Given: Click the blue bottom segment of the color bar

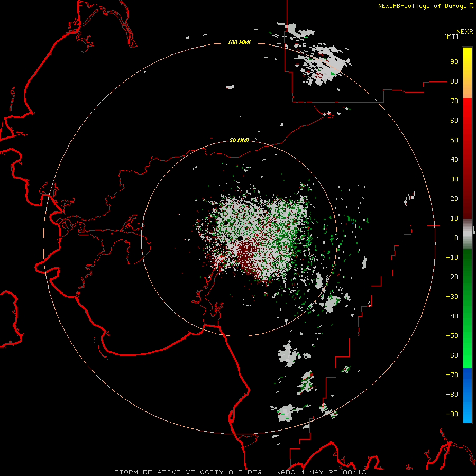Looking at the screenshot, I should pyautogui.click(x=467, y=396).
